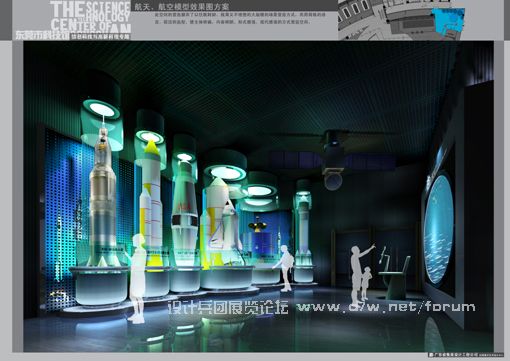Click the white figure in the foreground left
This screenshot has height=361, width=510.
(137, 278)
